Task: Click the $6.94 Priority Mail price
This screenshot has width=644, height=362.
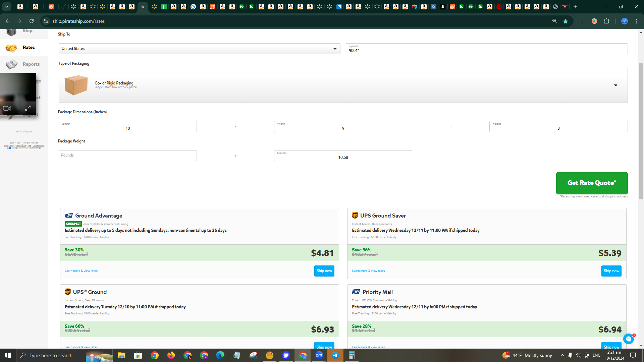Action: (610, 329)
